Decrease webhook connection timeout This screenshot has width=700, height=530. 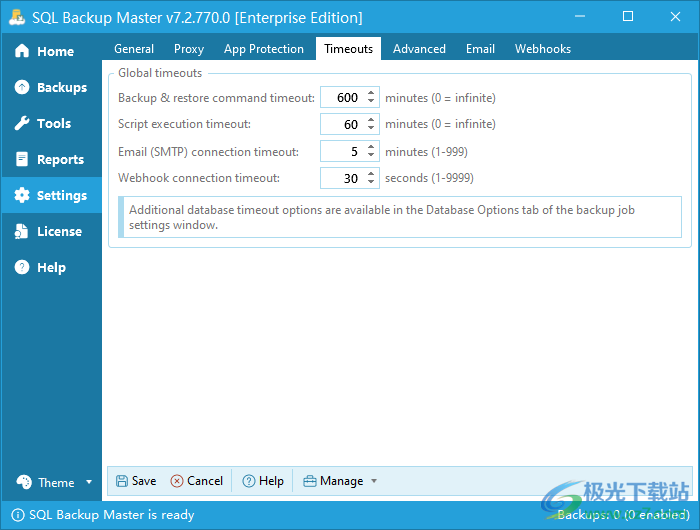tap(371, 182)
